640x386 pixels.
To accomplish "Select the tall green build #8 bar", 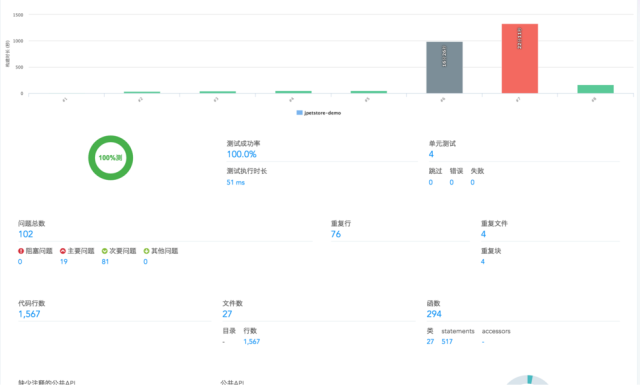I will point(596,89).
